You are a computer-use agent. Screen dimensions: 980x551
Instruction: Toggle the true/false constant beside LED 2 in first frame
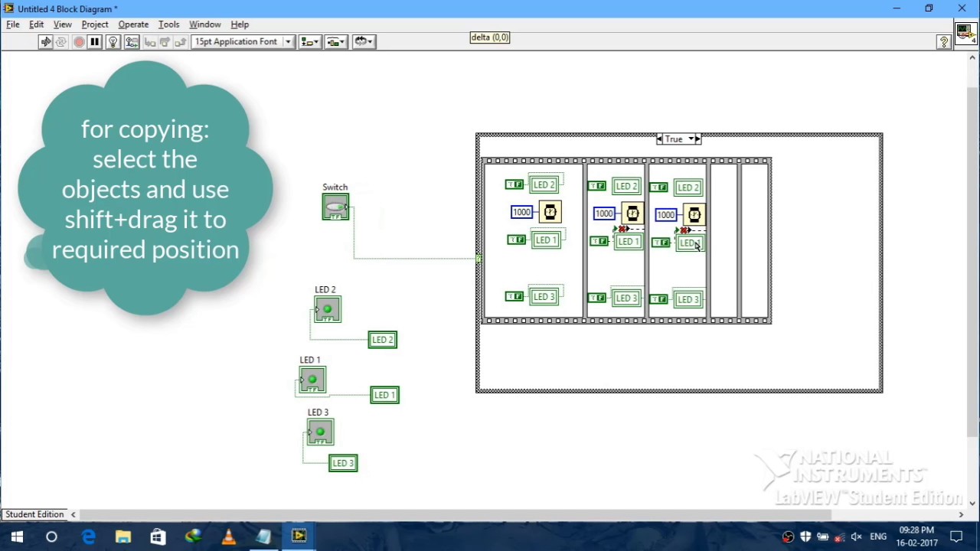[514, 184]
